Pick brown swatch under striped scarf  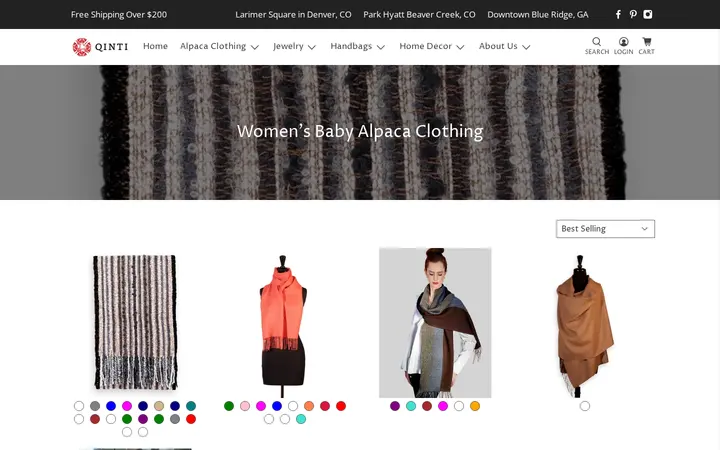[x=95, y=419]
